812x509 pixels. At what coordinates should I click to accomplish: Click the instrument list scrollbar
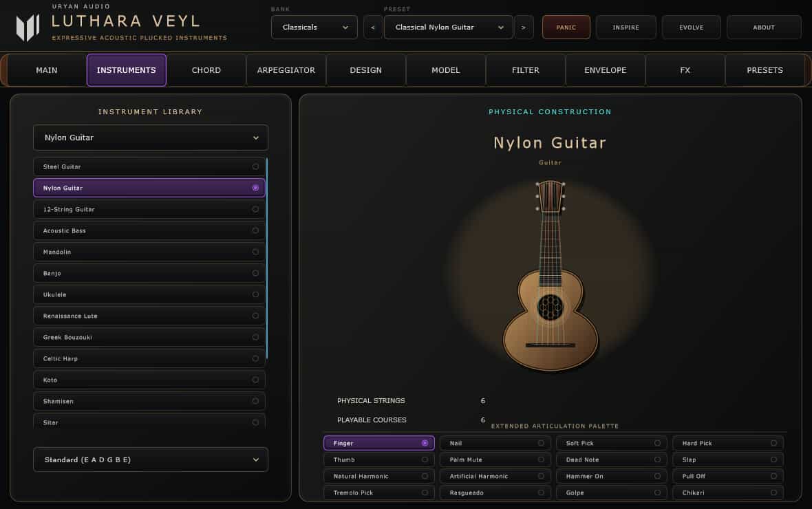pyautogui.click(x=267, y=259)
